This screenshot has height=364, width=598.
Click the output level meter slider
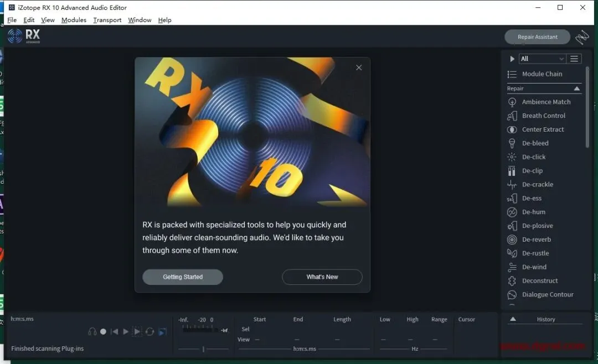(203, 349)
